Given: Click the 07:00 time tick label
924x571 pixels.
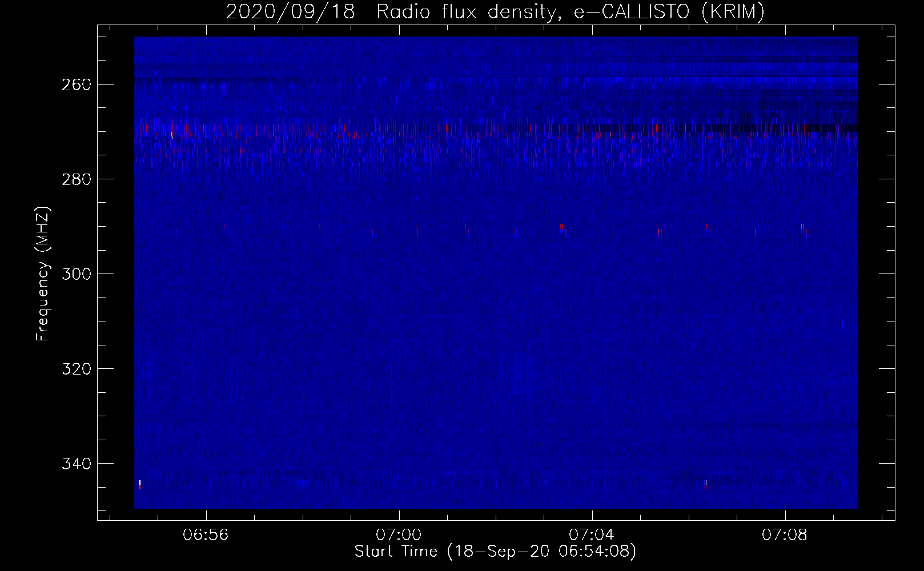Looking at the screenshot, I should point(399,535).
